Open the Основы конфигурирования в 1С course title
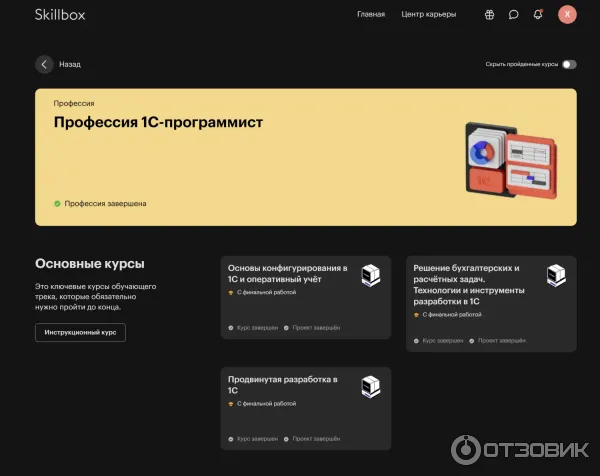600x476 pixels. tap(288, 274)
